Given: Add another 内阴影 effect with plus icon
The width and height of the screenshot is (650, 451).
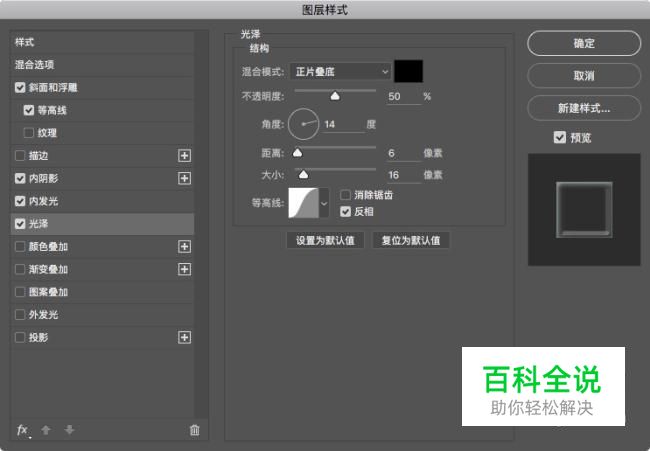Looking at the screenshot, I should (x=184, y=178).
